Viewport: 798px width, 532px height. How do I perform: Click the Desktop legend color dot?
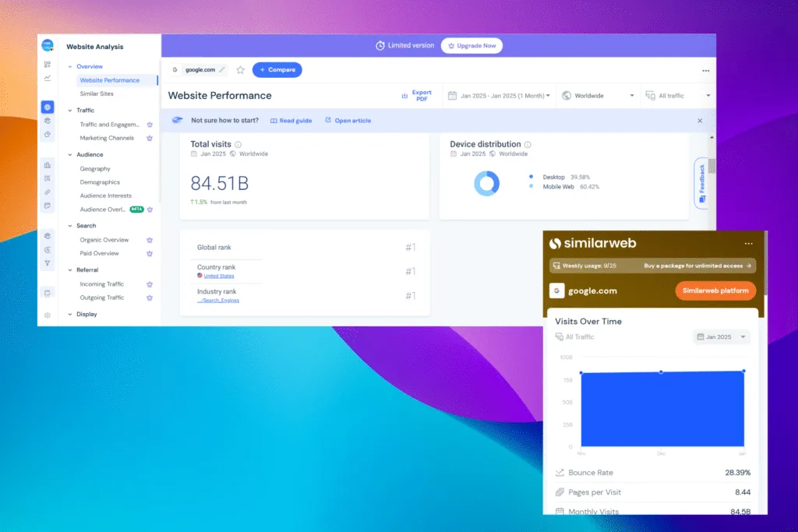coord(531,177)
